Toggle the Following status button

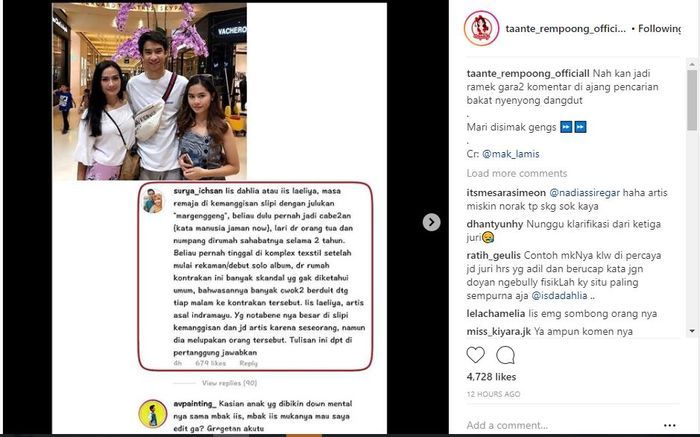pyautogui.click(x=659, y=29)
